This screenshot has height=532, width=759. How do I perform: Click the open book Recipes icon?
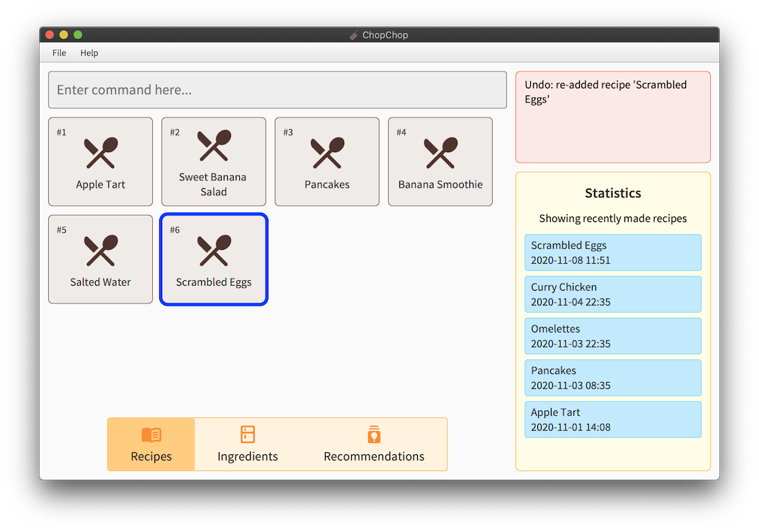tap(152, 435)
